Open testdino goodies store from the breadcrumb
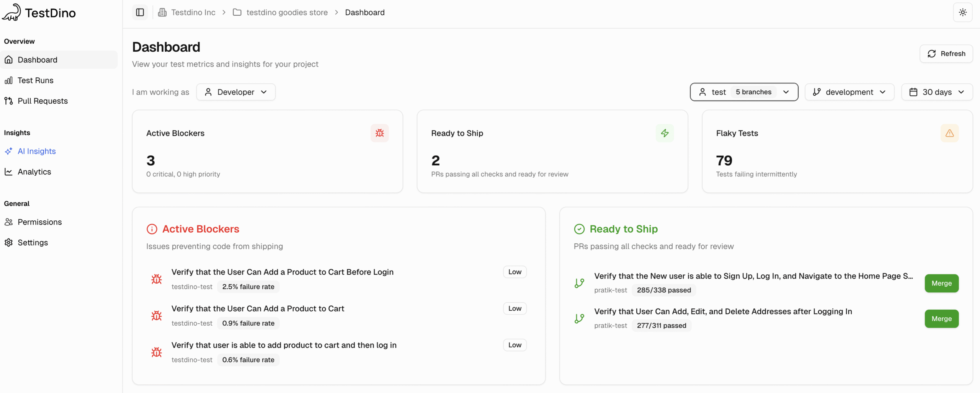Image resolution: width=980 pixels, height=393 pixels. [287, 12]
